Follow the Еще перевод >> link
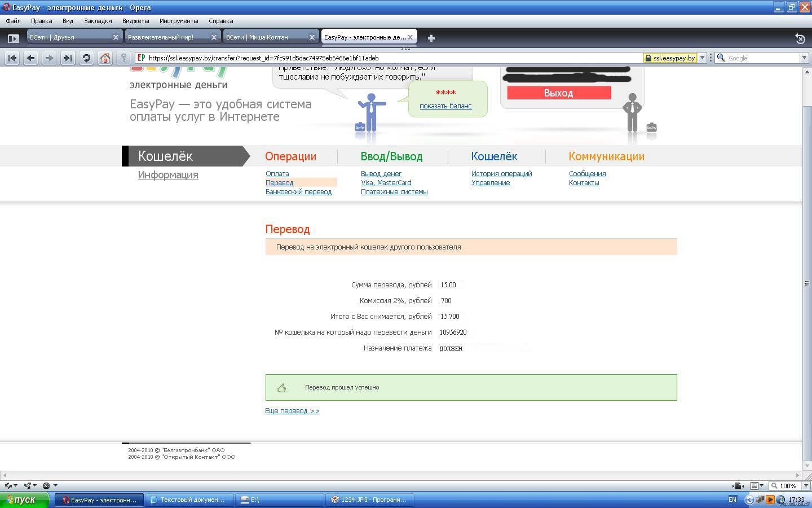Viewport: 812px width, 508px height. tap(292, 411)
